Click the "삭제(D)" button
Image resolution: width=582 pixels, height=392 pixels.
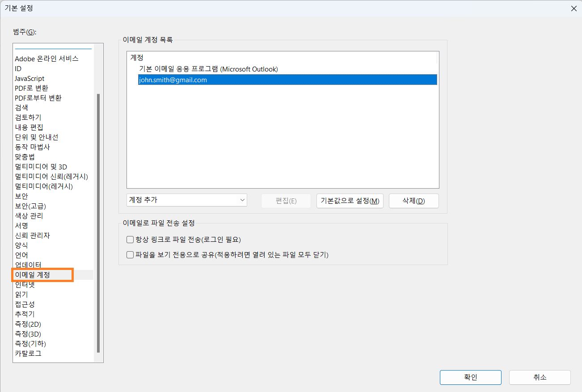click(x=413, y=201)
